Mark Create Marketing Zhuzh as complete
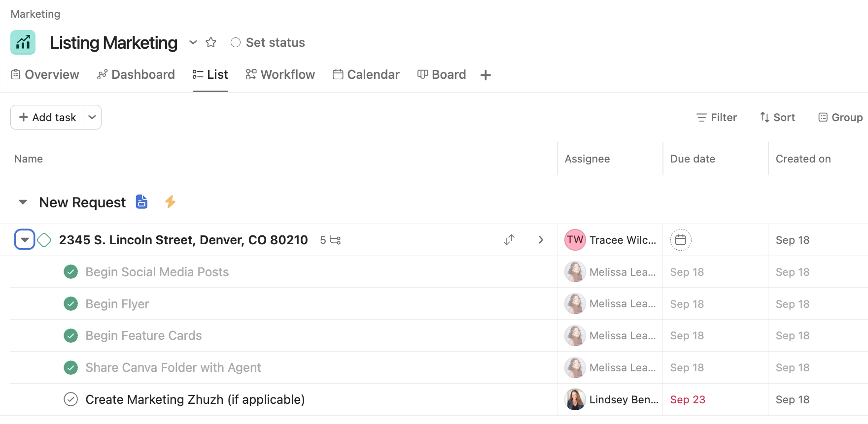Image resolution: width=868 pixels, height=424 pixels. 70,399
